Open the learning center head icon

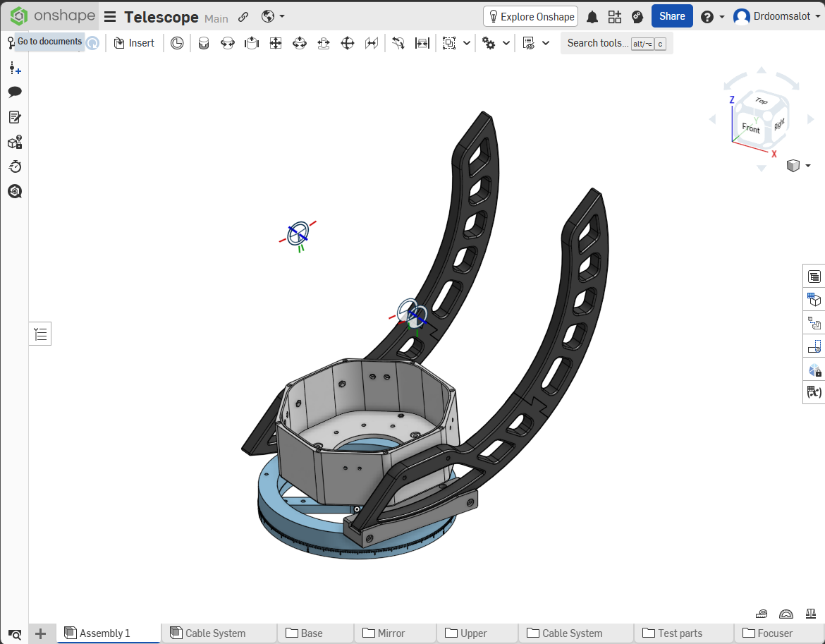click(x=637, y=17)
